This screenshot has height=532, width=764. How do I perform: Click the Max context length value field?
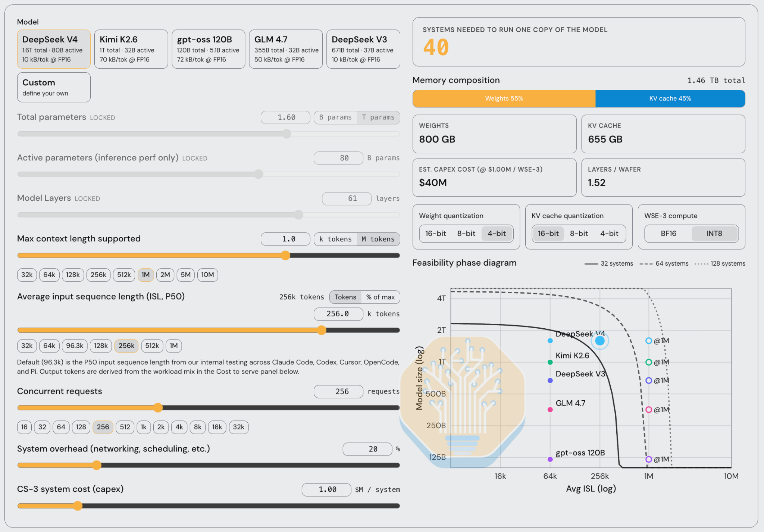(285, 239)
